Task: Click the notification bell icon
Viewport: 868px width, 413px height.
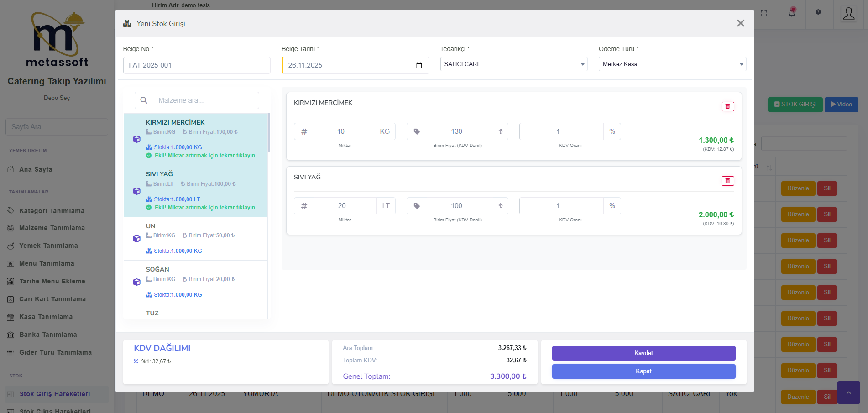Action: coord(792,13)
